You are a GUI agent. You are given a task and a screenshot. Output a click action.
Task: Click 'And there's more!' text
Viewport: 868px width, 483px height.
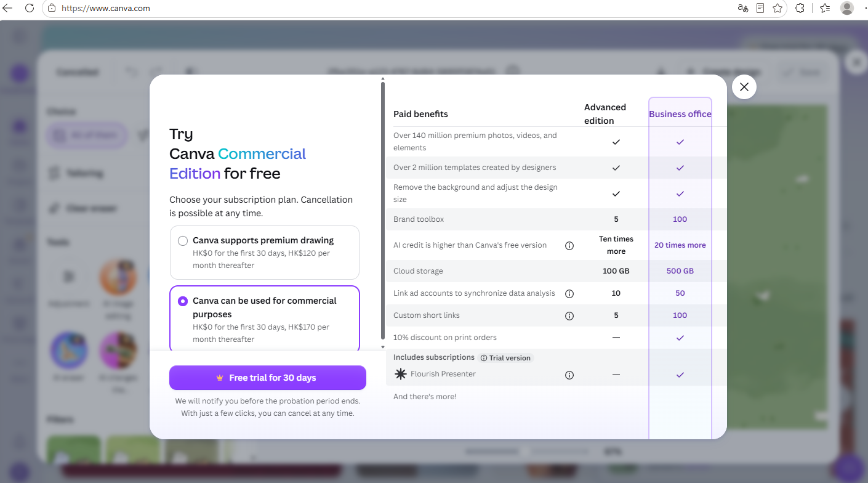[425, 397]
